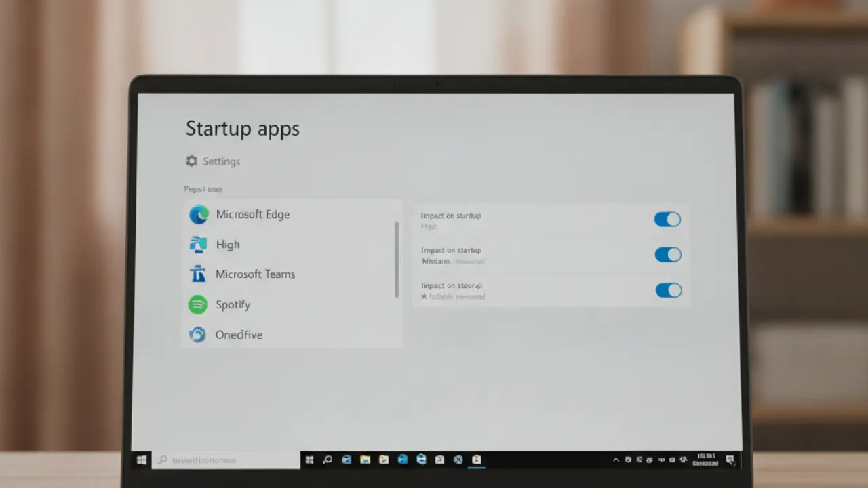Viewport: 868px width, 488px height.
Task: Select the High row label in the app list
Action: tap(228, 245)
